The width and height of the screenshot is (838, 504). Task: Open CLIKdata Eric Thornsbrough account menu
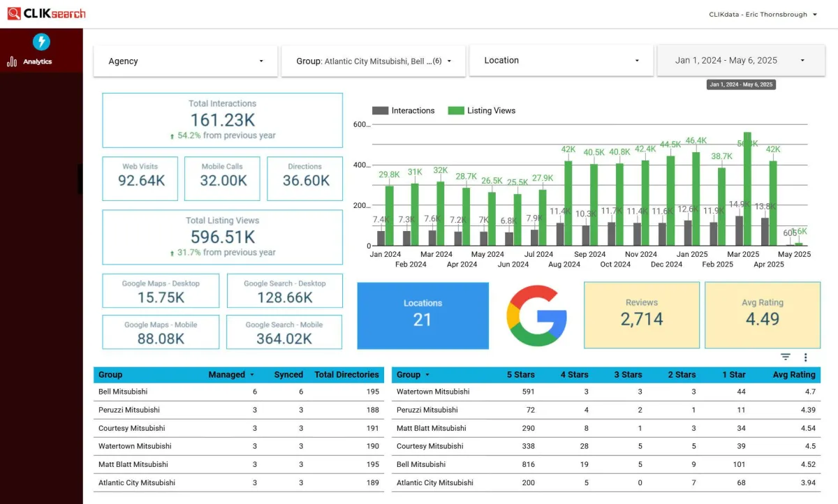(x=763, y=15)
